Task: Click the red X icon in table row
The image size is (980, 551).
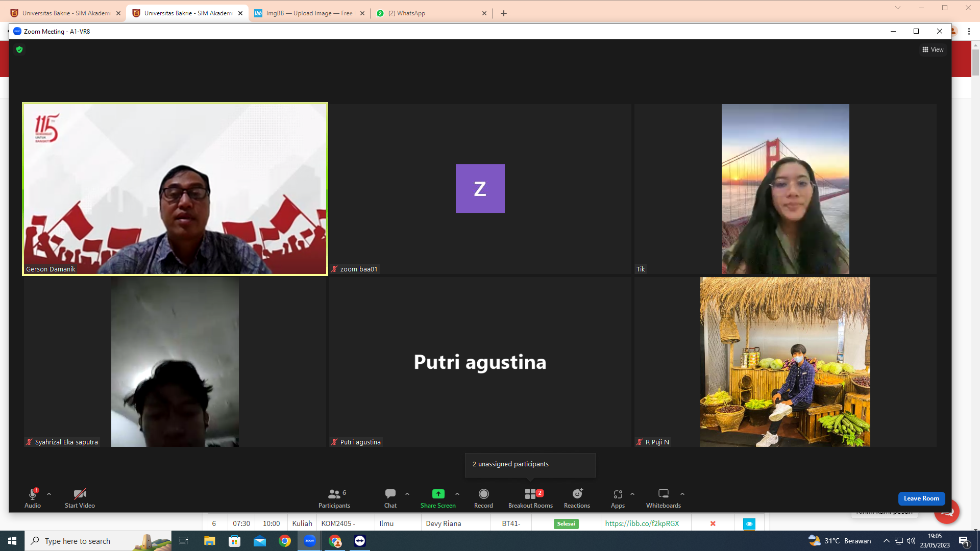Action: tap(713, 523)
